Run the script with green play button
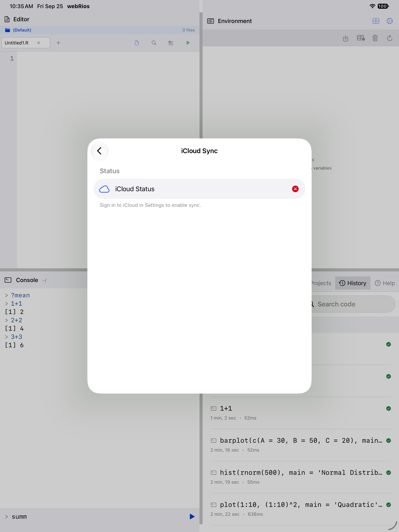Viewport: 399px width, 532px height. tap(188, 43)
